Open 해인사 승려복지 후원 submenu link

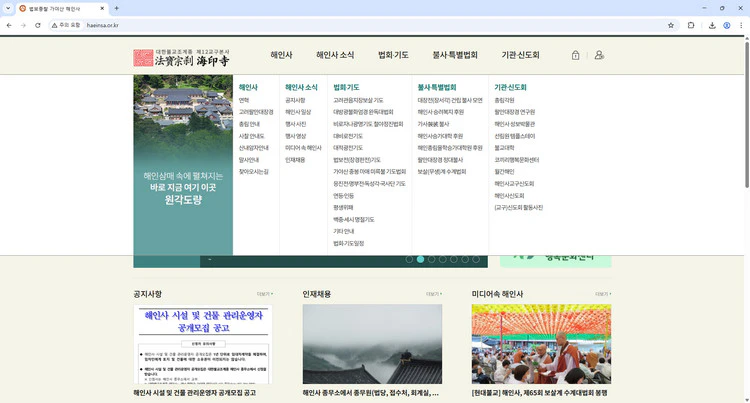point(441,112)
